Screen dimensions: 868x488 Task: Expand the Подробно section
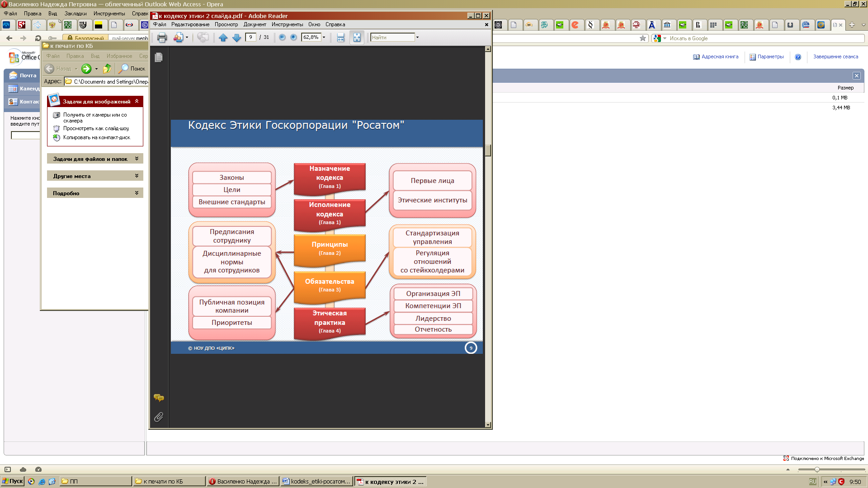(x=137, y=193)
